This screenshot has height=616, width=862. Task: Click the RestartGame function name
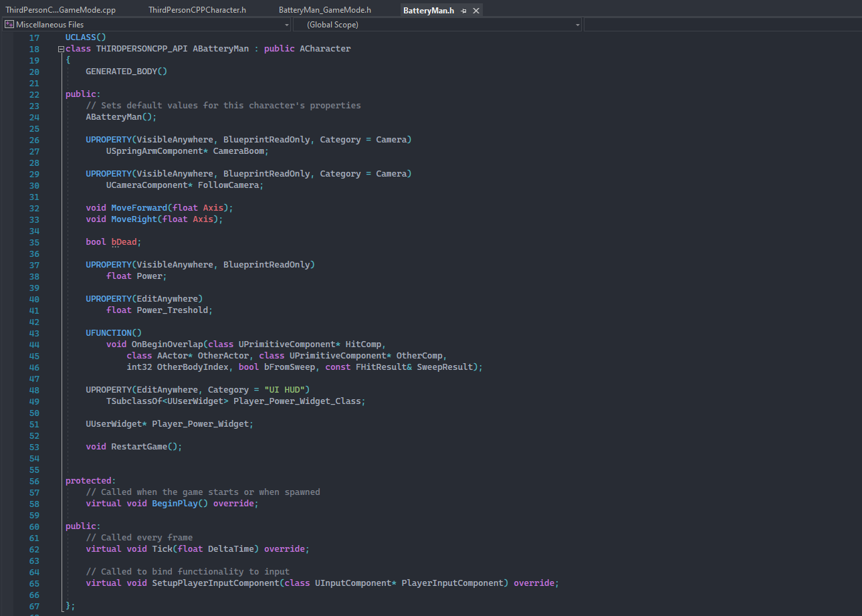pos(139,447)
